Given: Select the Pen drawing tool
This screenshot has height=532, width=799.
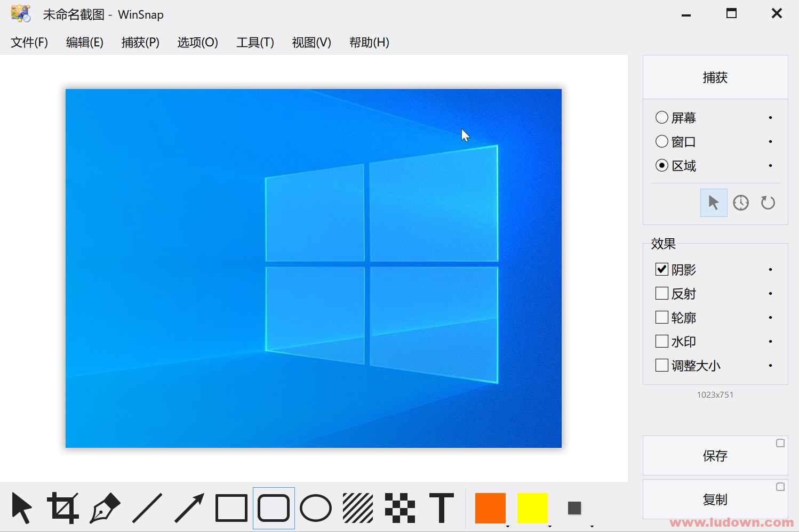Looking at the screenshot, I should click(105, 508).
